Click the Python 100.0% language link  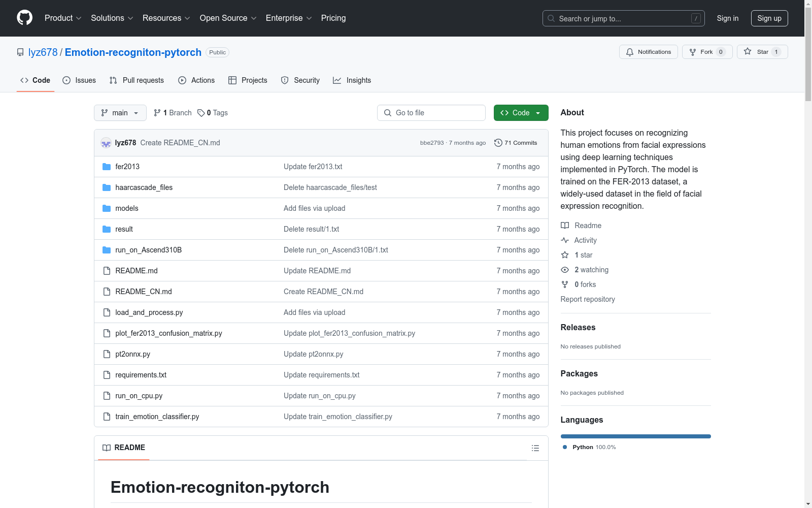(589, 447)
